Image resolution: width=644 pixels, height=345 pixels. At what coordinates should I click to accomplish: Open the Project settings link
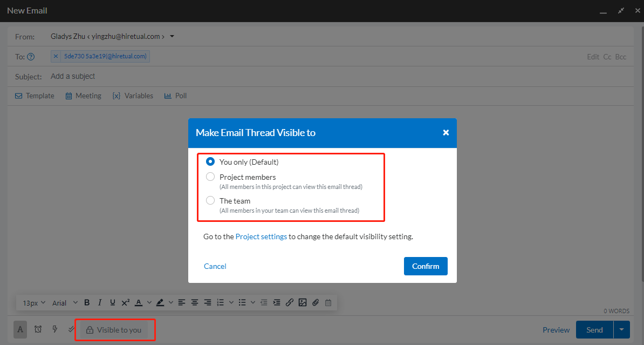[261, 236]
